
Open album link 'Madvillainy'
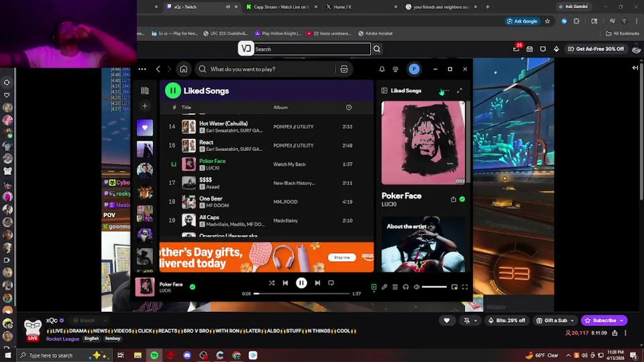point(285,221)
